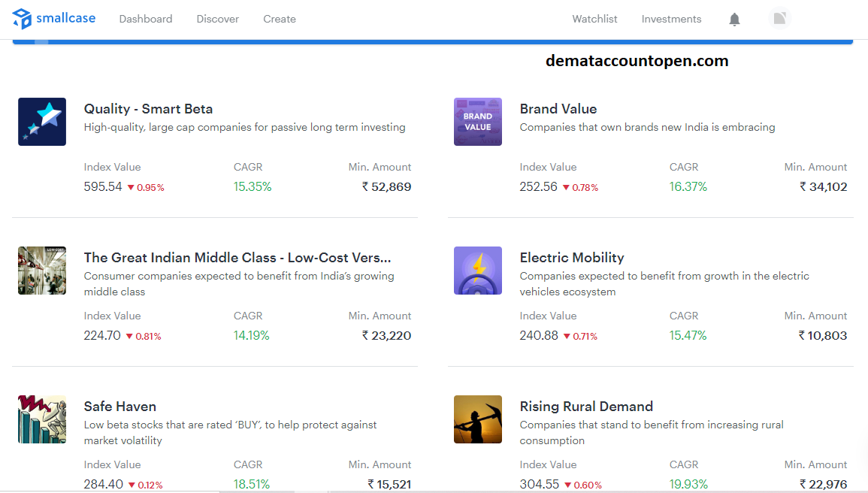Image resolution: width=868 pixels, height=493 pixels.
Task: Open the Safe Haven chart thumbnail
Action: pos(42,419)
